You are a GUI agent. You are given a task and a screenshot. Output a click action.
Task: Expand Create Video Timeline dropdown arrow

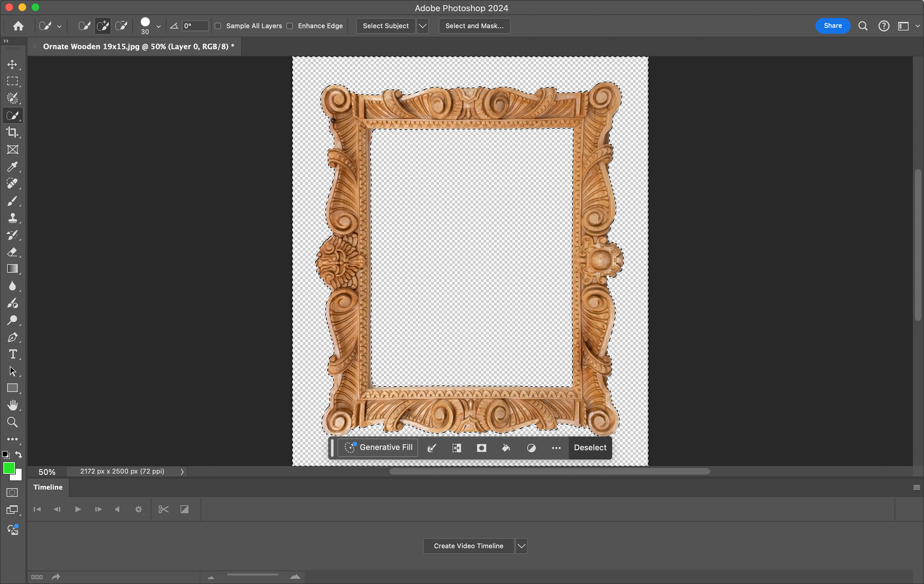pos(521,546)
